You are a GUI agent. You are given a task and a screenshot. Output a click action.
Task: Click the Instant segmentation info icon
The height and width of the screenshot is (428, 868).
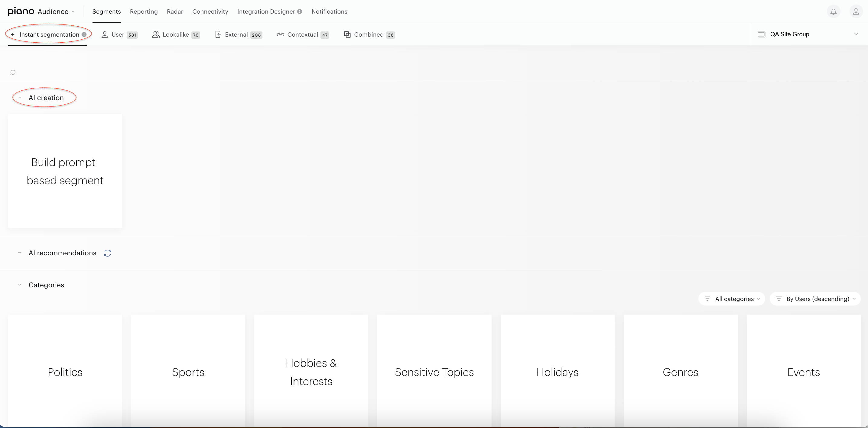coord(84,34)
